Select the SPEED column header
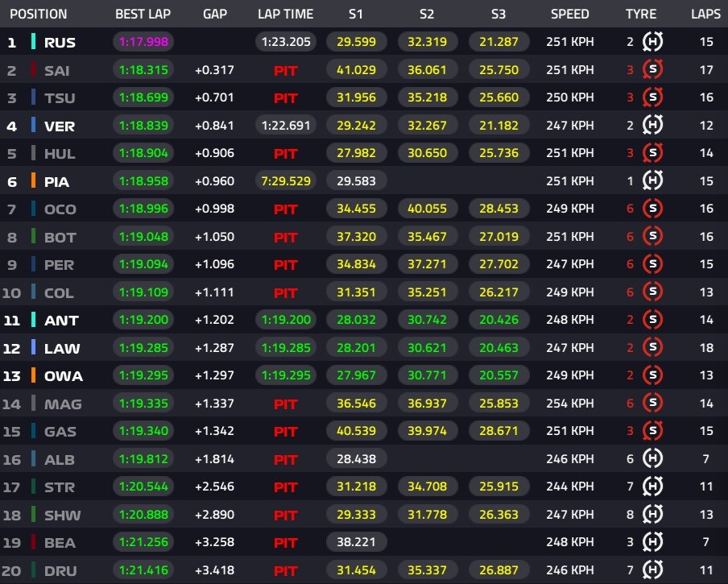Screen dimensions: 728x584 click(569, 14)
